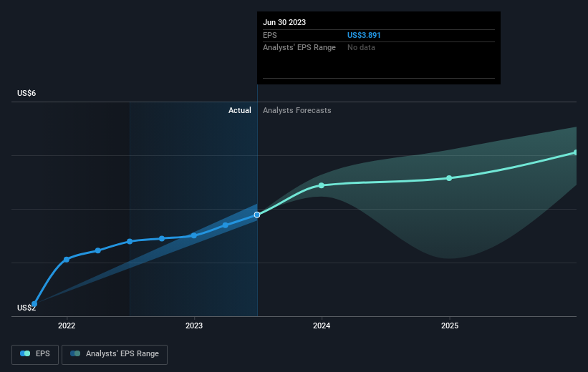Click the 2023 x-axis label
The width and height of the screenshot is (588, 372).
pyautogui.click(x=194, y=325)
